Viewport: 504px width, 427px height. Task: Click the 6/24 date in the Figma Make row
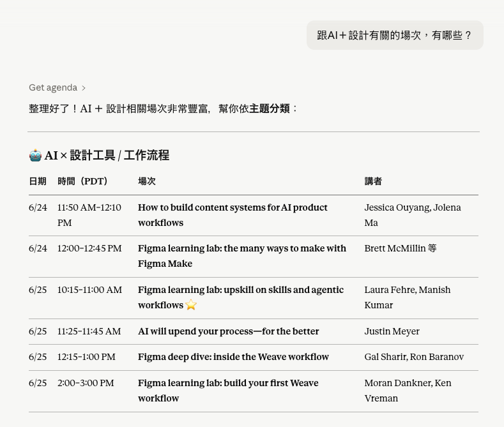38,248
